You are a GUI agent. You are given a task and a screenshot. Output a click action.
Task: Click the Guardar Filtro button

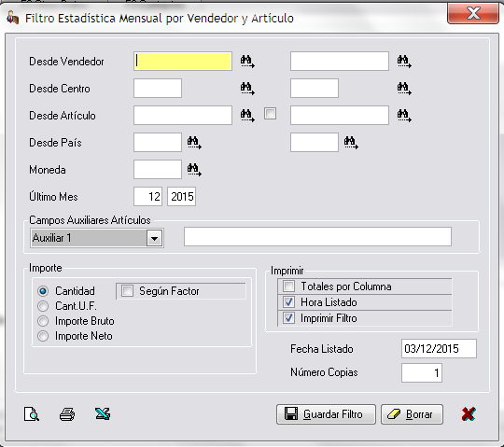326,414
